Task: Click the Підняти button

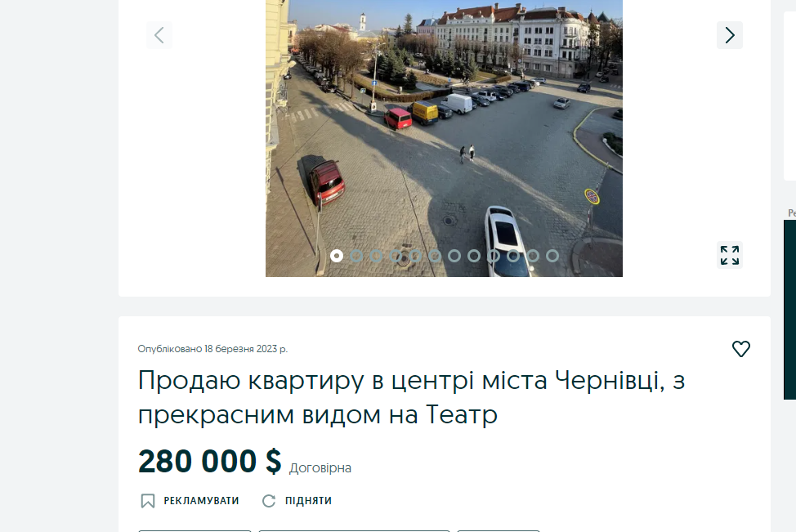Action: pos(297,501)
